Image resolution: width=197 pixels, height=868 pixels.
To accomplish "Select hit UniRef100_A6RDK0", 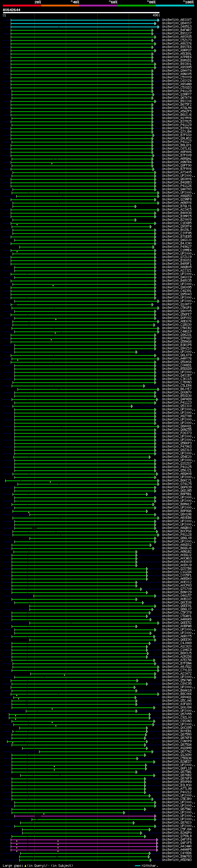I will [x=177, y=579].
